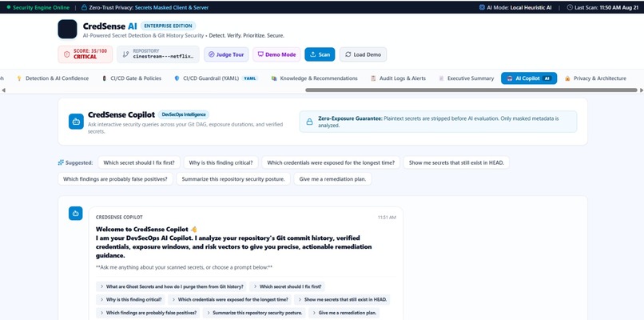Click the Load Demo button
Image resolution: width=644 pixels, height=320 pixels.
point(363,54)
